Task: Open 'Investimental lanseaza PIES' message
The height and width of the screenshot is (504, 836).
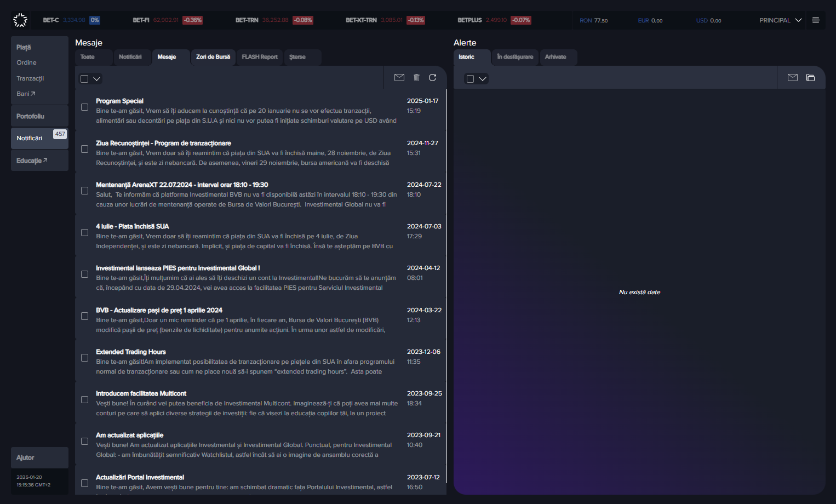Action: coord(261,278)
